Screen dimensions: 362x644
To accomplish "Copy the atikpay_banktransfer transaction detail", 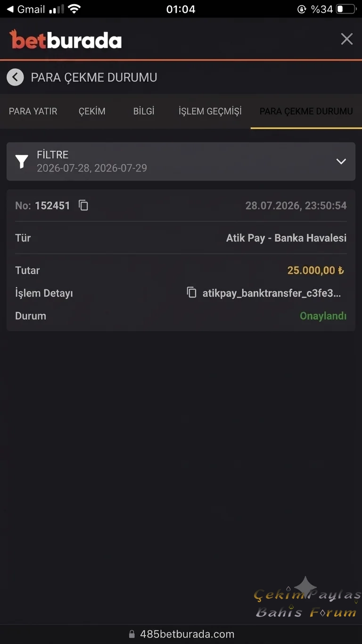I will coord(191,293).
